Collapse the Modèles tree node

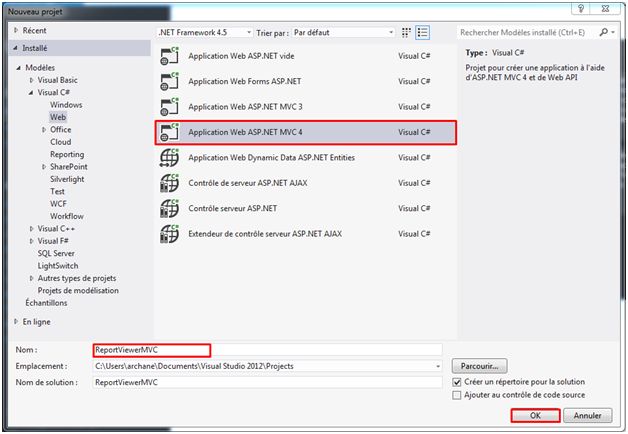[18, 68]
